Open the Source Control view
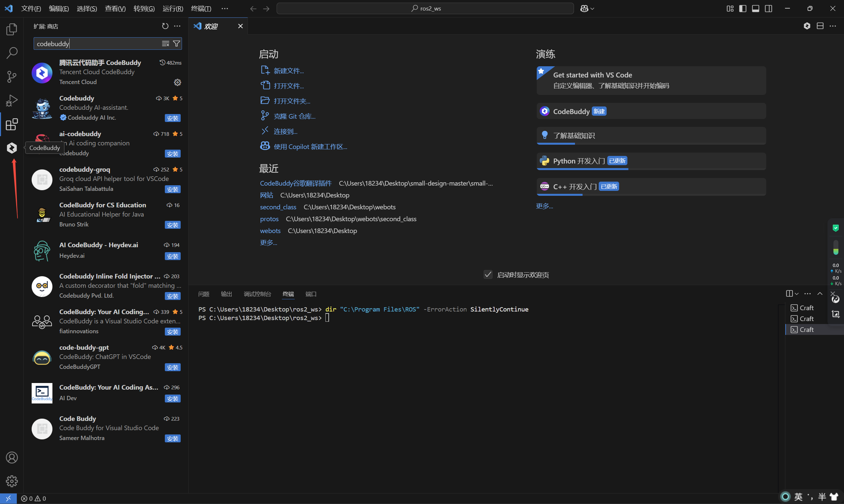This screenshot has width=844, height=504. click(x=12, y=76)
